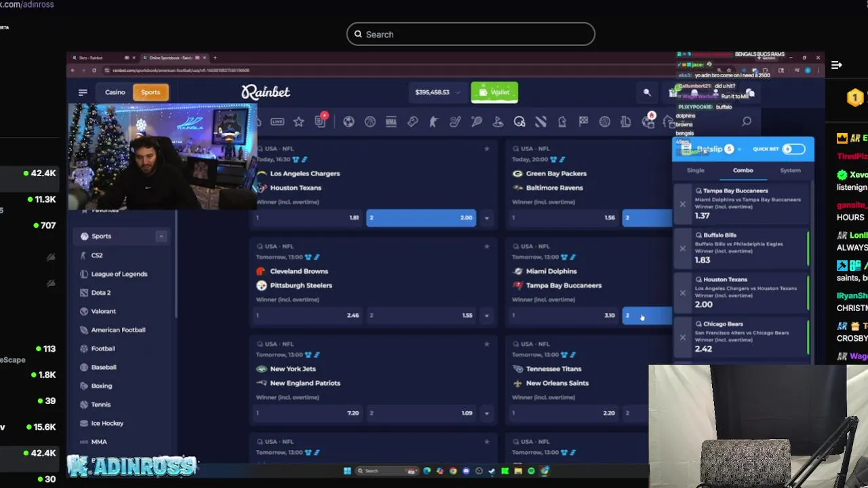Open the Rainbet hamburger menu

point(83,92)
